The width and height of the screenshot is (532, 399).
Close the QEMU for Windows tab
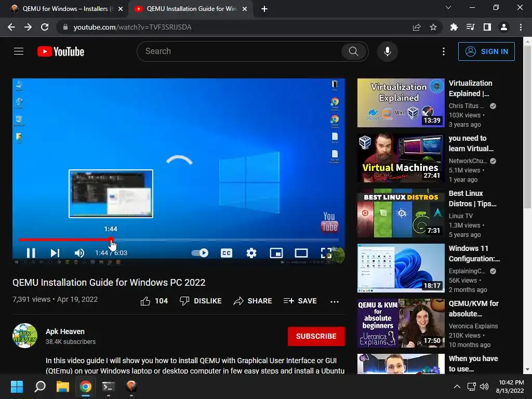[x=121, y=9]
